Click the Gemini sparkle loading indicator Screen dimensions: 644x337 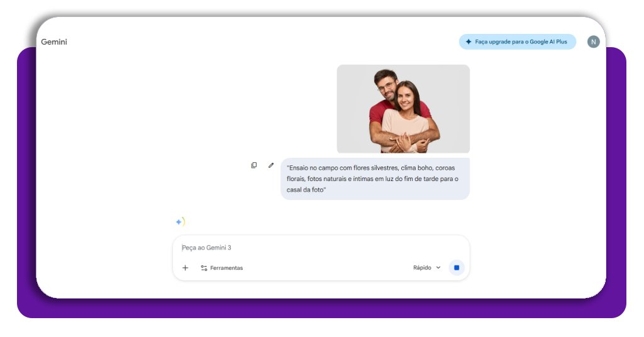click(179, 222)
